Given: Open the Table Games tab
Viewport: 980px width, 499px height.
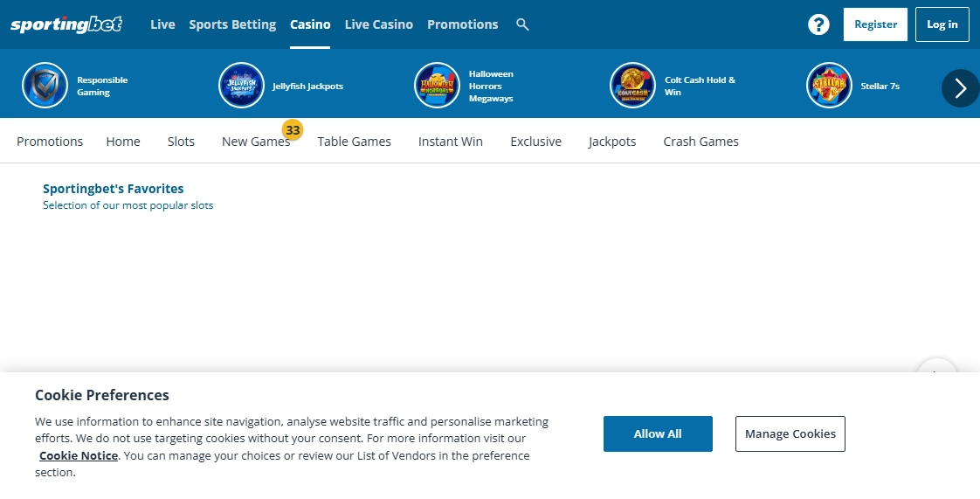Looking at the screenshot, I should (355, 142).
